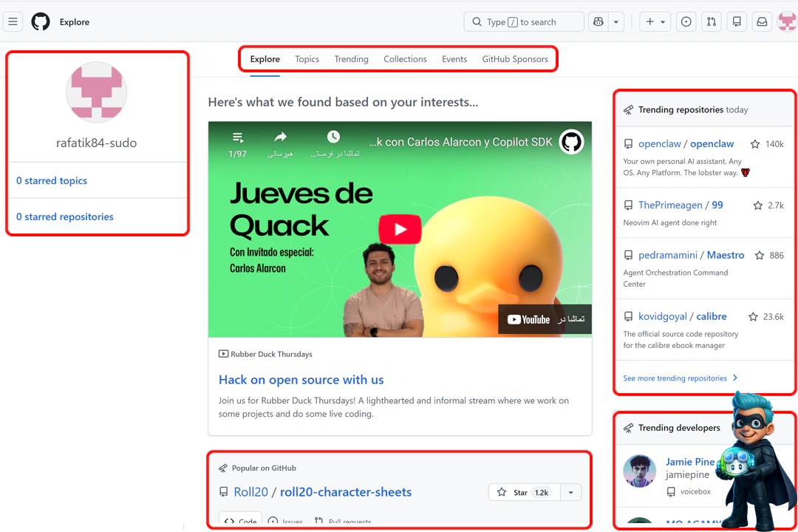The height and width of the screenshot is (532, 798).
Task: Open the Hack on open source with us link
Action: click(301, 380)
